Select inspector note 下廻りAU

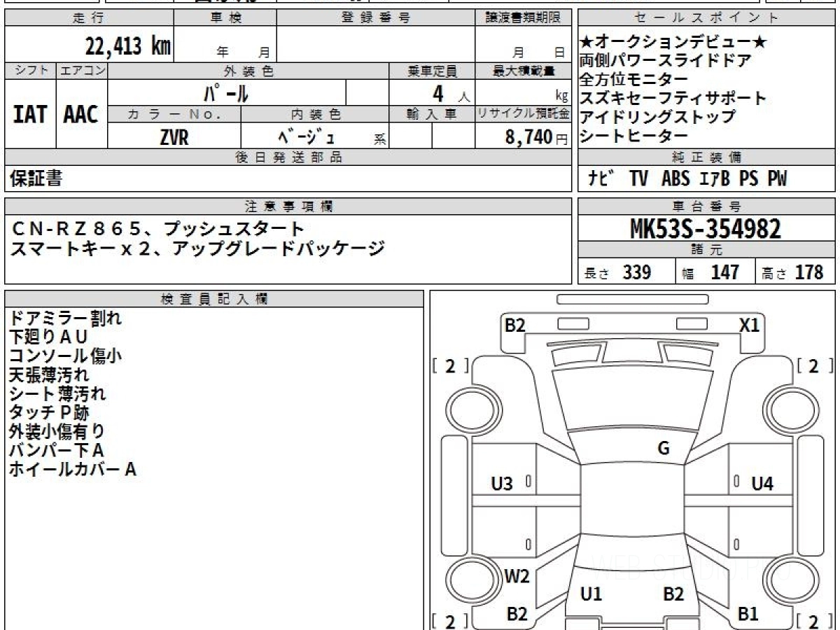pyautogui.click(x=48, y=337)
